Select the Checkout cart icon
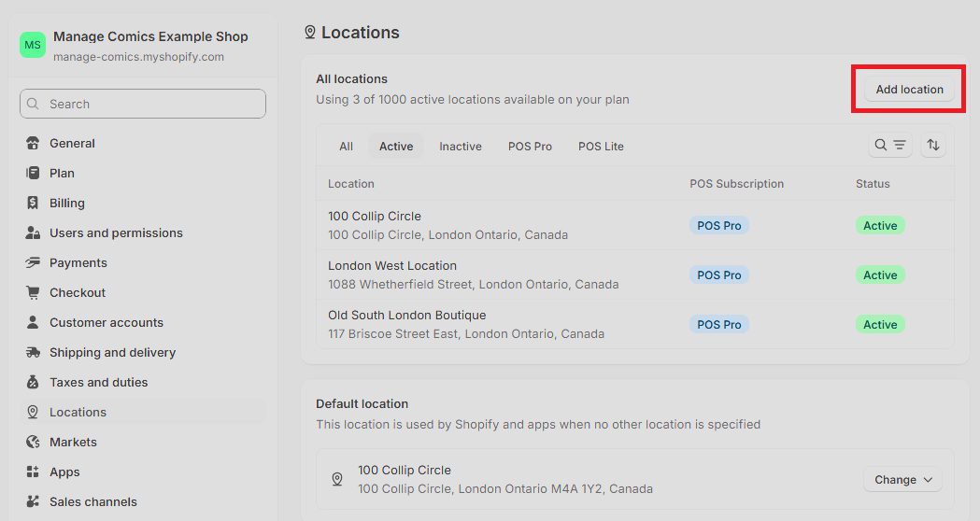Screen dimensions: 980x521 pos(33,292)
